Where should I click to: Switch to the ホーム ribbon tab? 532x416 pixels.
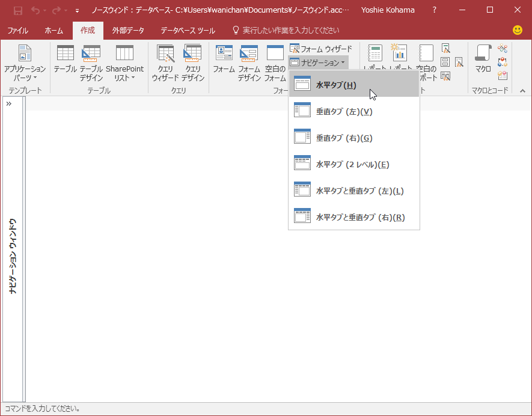54,31
